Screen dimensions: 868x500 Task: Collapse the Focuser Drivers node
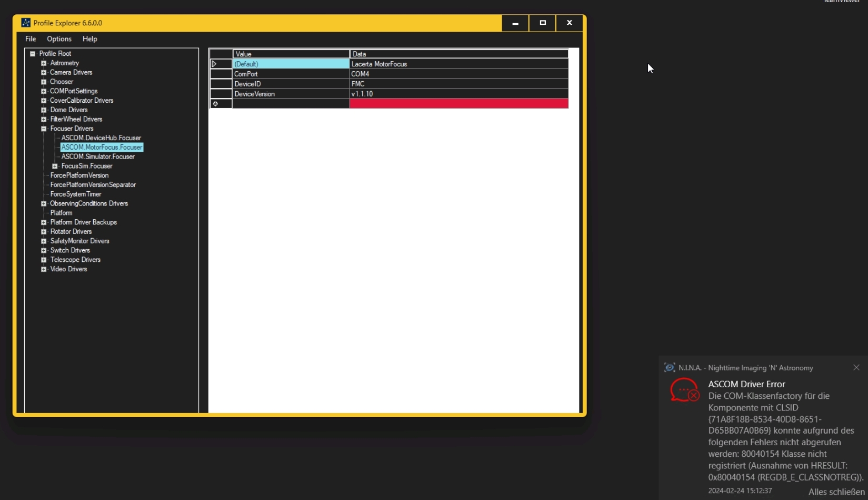click(44, 129)
